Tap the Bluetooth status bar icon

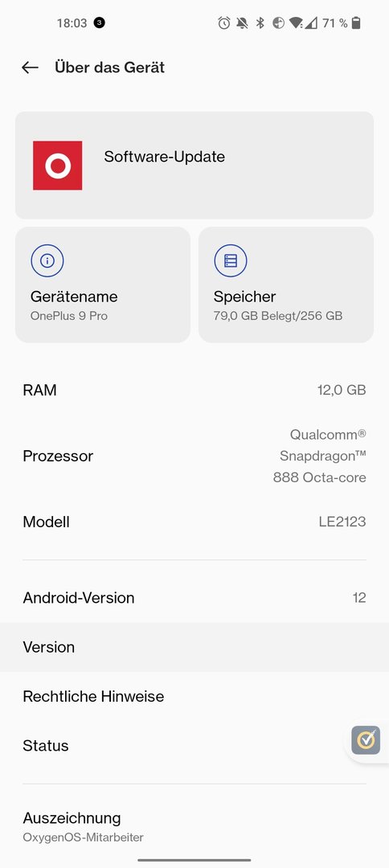tap(260, 23)
